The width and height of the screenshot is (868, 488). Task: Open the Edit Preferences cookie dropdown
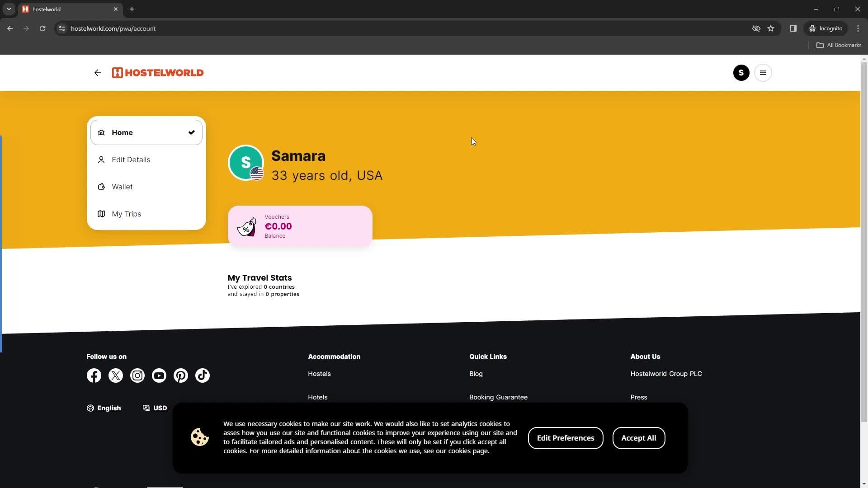click(x=565, y=438)
